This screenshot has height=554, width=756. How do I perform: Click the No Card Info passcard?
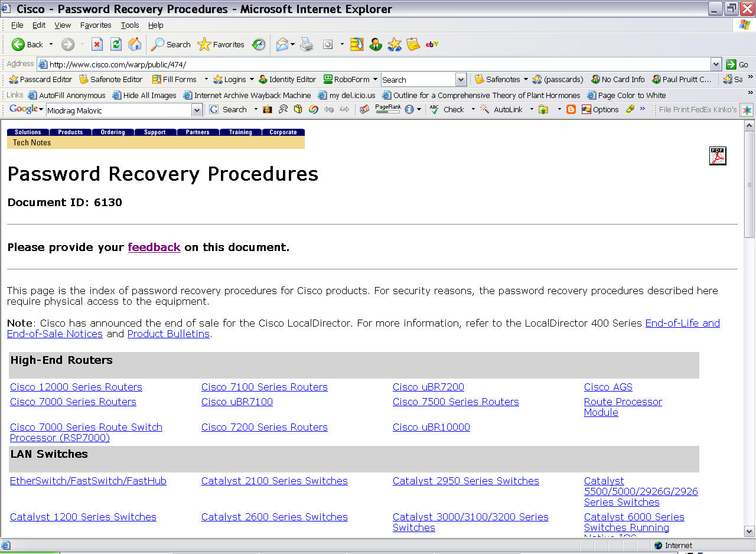(618, 79)
